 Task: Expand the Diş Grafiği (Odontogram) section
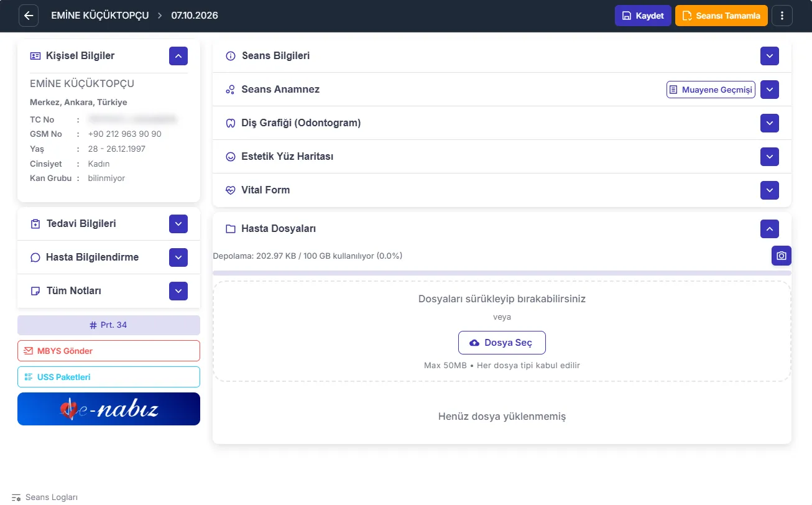click(x=770, y=123)
